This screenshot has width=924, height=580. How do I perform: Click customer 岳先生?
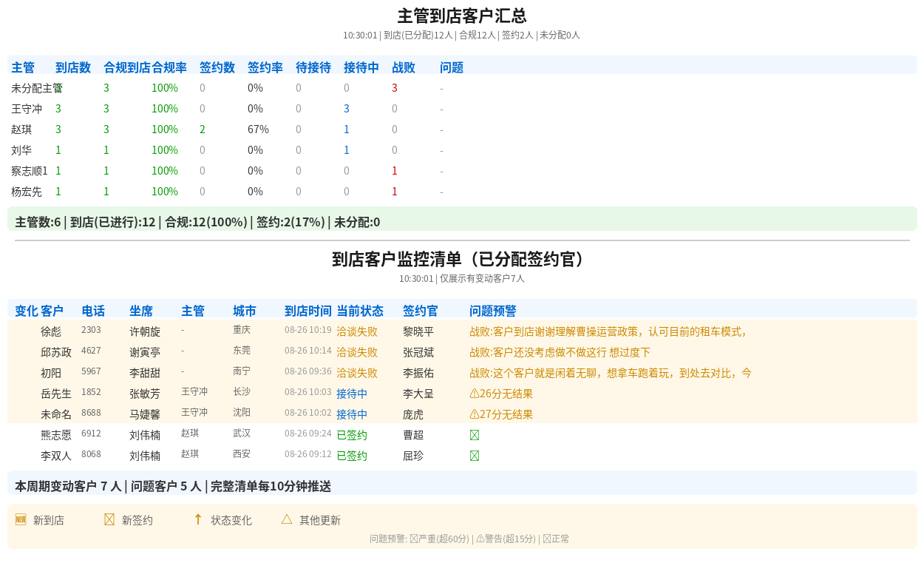(56, 394)
